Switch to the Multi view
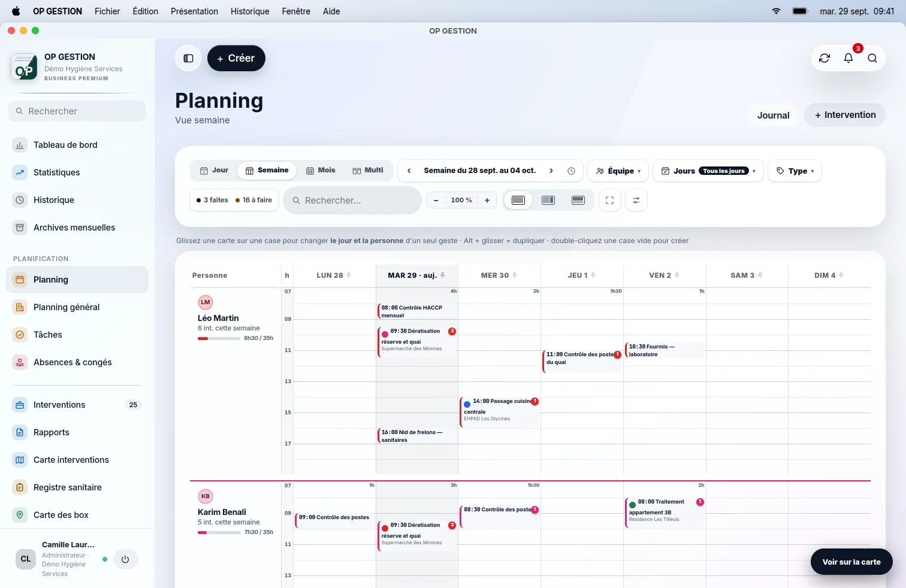This screenshot has width=906, height=588. pos(368,171)
